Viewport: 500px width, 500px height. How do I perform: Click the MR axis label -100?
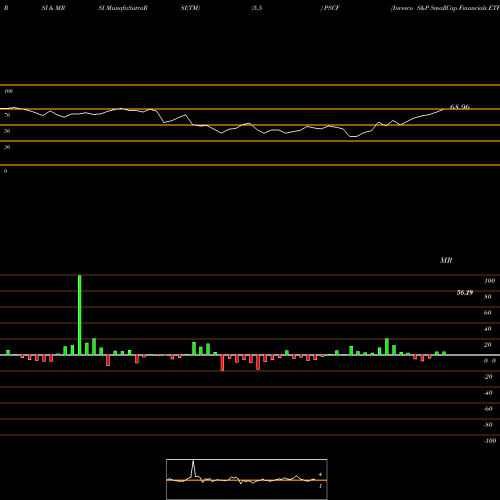click(490, 441)
